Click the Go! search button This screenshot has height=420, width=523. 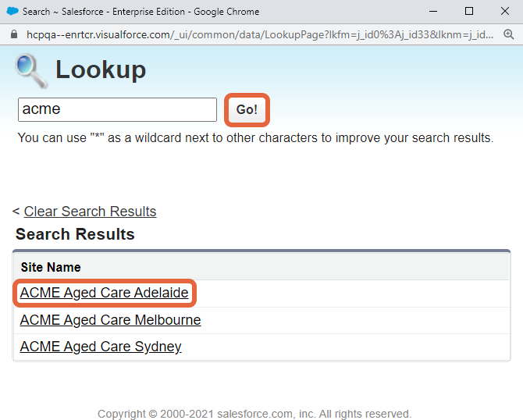pos(247,109)
